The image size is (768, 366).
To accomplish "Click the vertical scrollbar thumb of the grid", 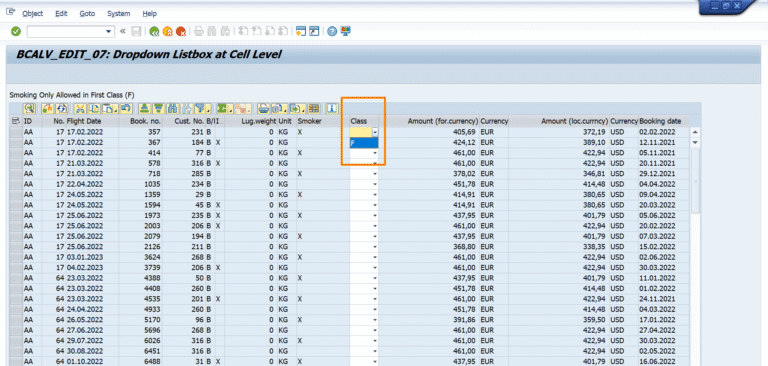I will tap(695, 180).
